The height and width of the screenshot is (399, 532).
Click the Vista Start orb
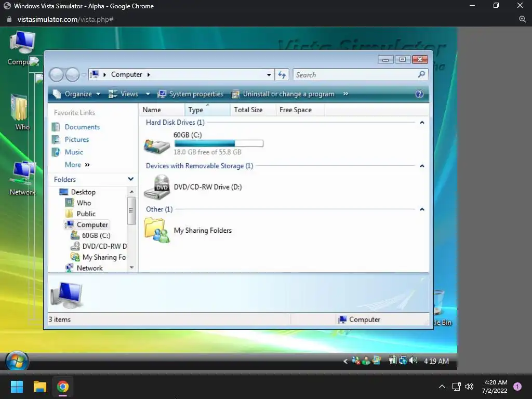tap(17, 362)
